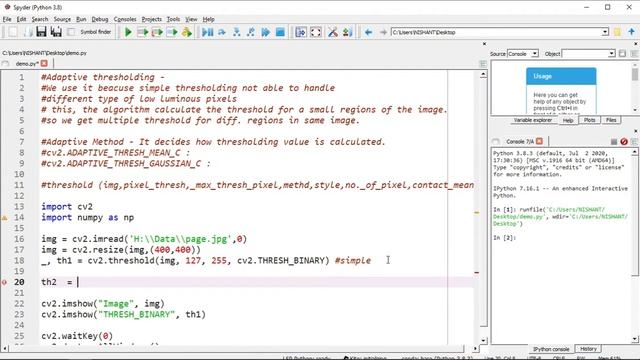Open the Help menu in the menu bar
Viewport: 640px width, 360px height.
[209, 19]
